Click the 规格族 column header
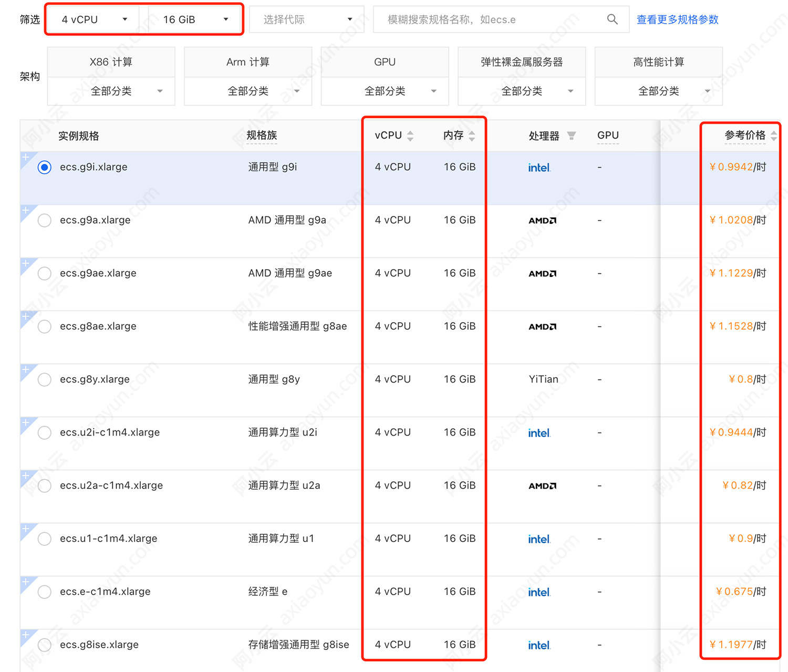The width and height of the screenshot is (788, 672). (262, 136)
